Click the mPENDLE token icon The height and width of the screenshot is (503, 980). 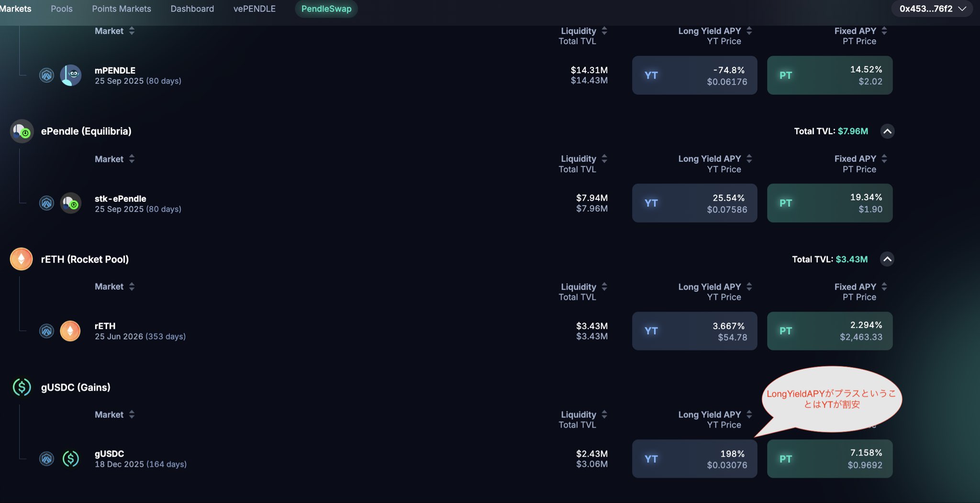(70, 75)
